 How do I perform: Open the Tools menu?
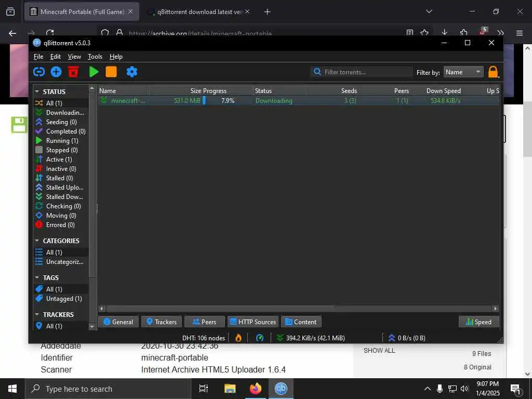pos(95,57)
